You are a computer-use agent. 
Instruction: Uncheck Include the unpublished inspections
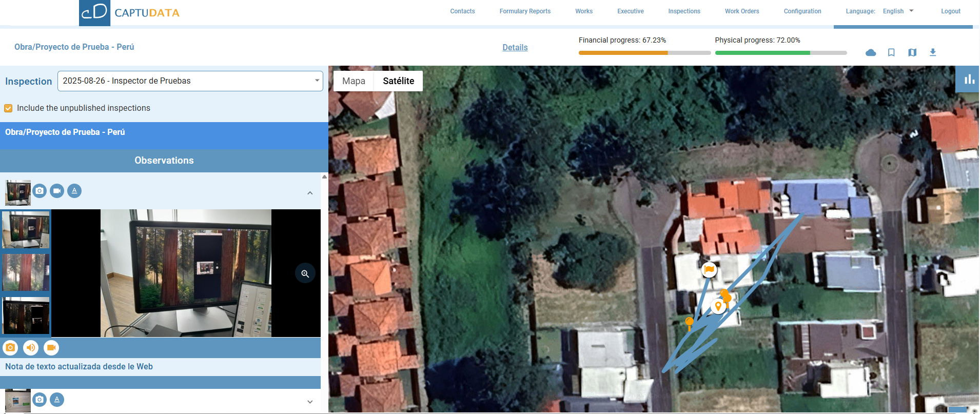(8, 108)
